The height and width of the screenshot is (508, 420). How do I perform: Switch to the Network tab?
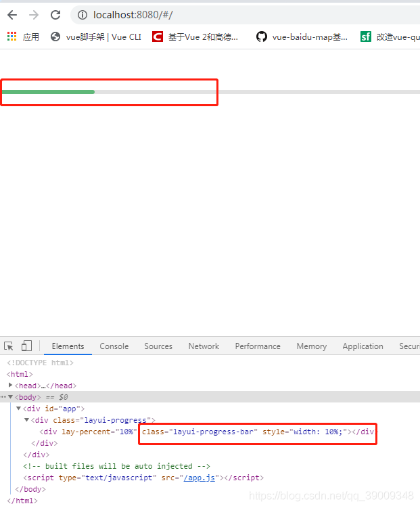(204, 346)
